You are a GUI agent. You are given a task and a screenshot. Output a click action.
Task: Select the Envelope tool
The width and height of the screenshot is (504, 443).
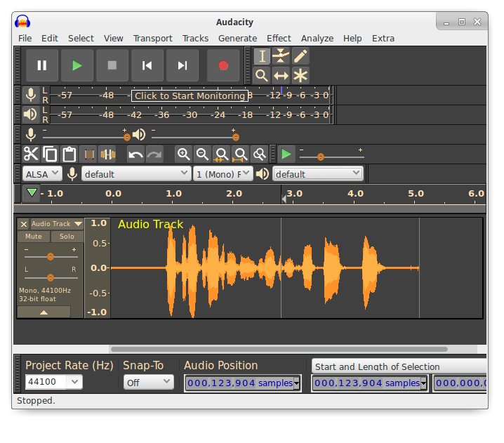(281, 56)
